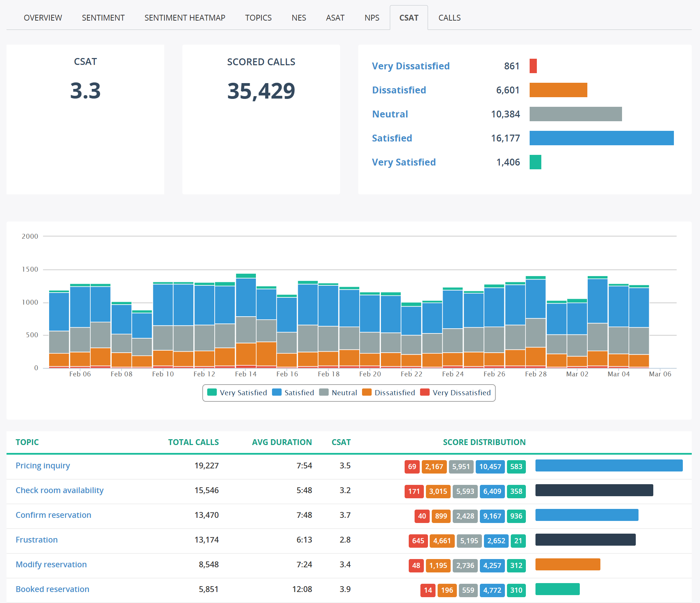
Task: Sort table by AVG DURATION header
Action: [282, 442]
